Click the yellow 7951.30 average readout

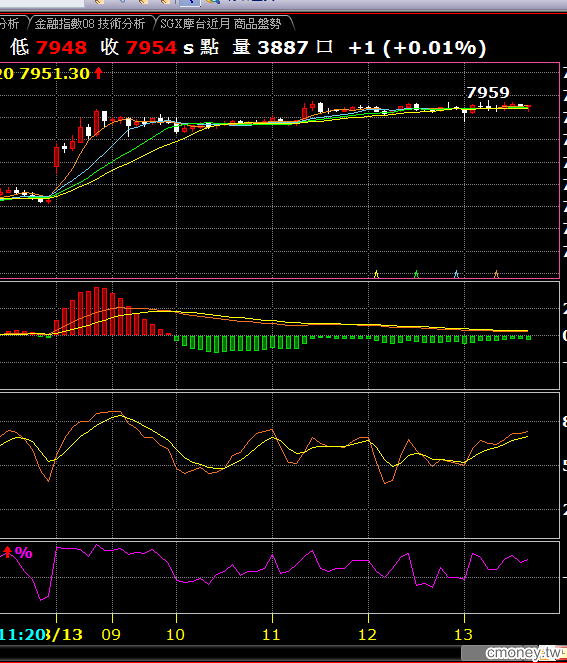pos(55,74)
